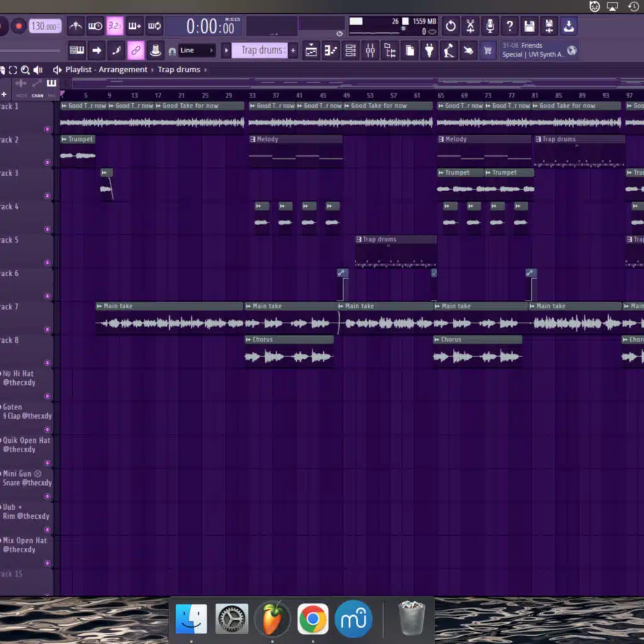
Task: Open the plugin picker plug icon
Action: 429,50
